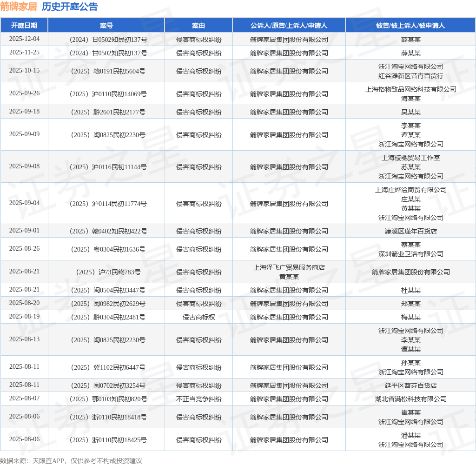Click defendant 上海庄烨淦商贸有限公司
This screenshot has height=465, width=476.
pyautogui.click(x=410, y=190)
